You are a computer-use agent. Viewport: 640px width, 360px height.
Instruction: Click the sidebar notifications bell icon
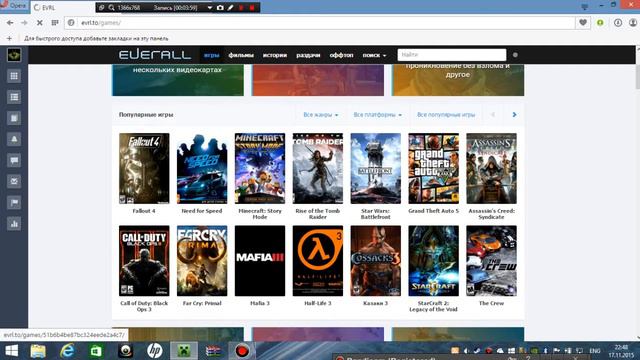point(14,139)
